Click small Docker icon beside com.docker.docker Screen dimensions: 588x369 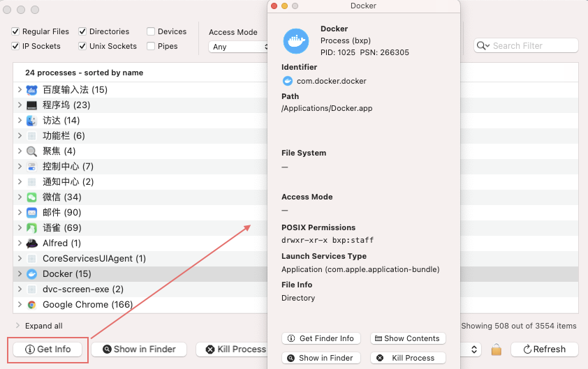(288, 81)
